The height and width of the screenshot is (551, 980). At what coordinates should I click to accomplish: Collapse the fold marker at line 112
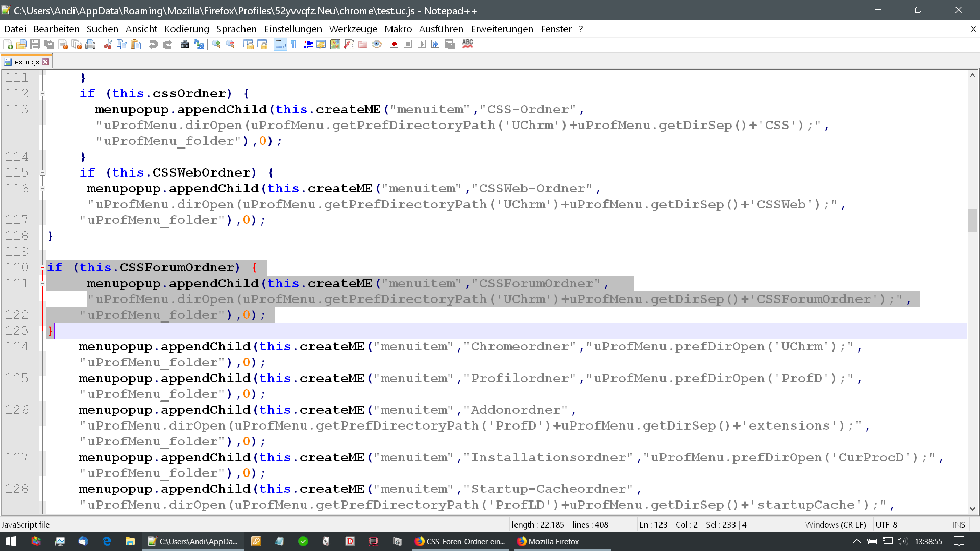[43, 94]
